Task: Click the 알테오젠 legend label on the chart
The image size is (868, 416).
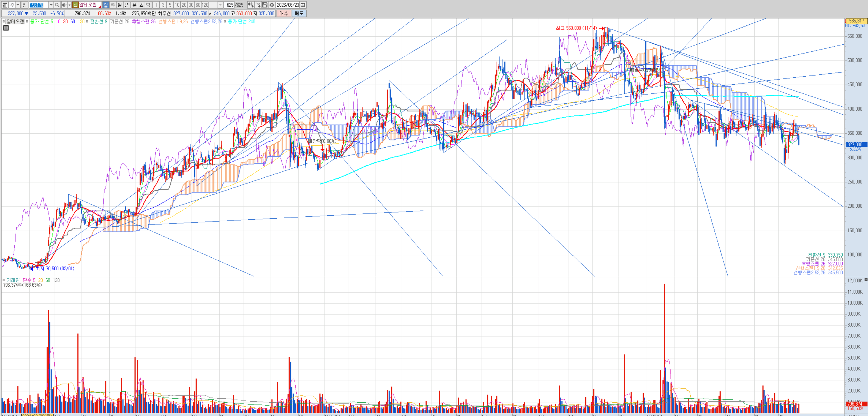Action: (x=15, y=21)
